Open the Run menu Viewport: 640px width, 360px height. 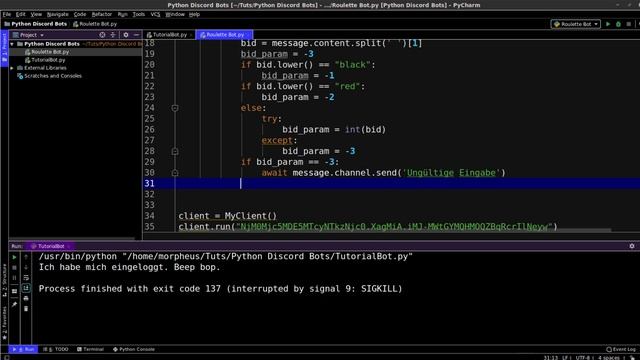tap(122, 14)
